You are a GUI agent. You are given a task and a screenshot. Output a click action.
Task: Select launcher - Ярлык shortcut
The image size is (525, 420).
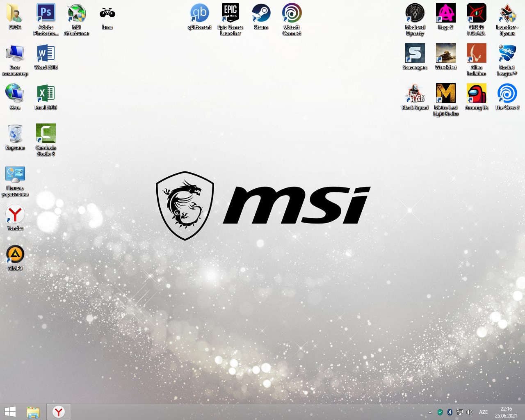click(507, 20)
